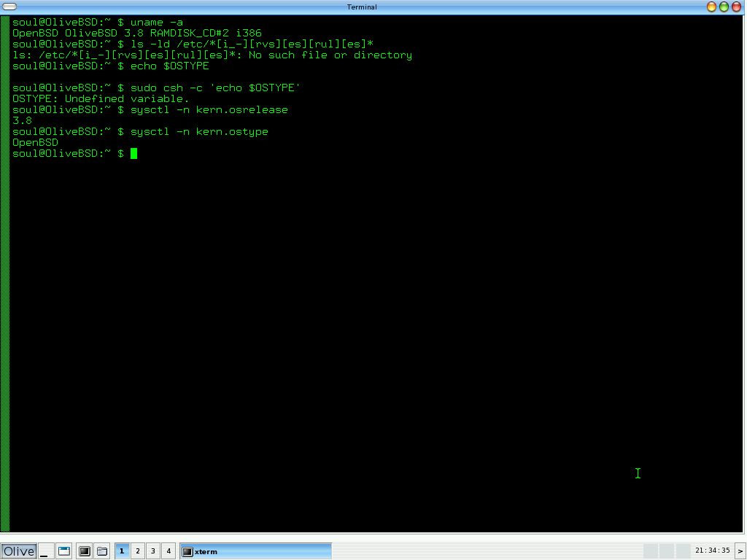Image resolution: width=747 pixels, height=560 pixels.
Task: Click the '3.8' output line
Action: click(x=22, y=121)
